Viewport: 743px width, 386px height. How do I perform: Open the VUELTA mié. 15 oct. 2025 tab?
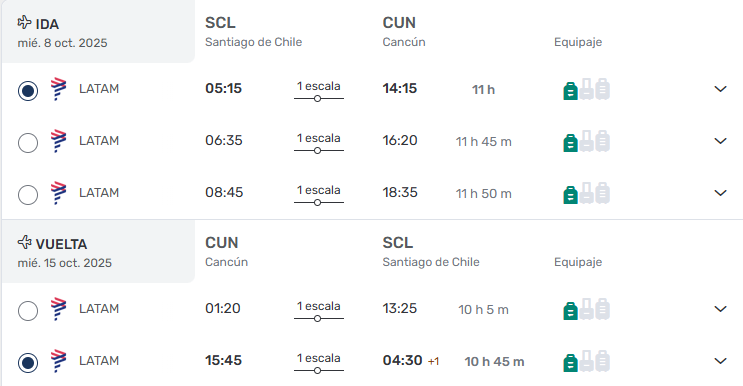(98, 251)
